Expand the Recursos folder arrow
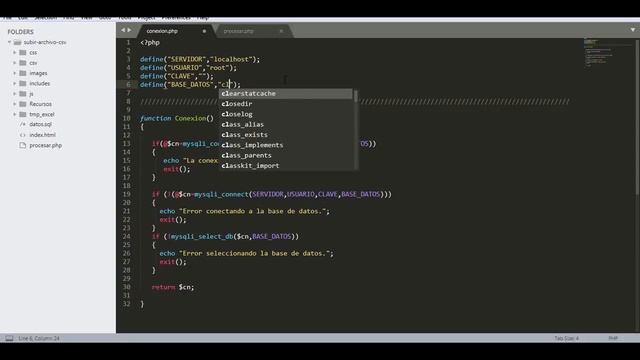The height and width of the screenshot is (360, 640). pos(15,104)
